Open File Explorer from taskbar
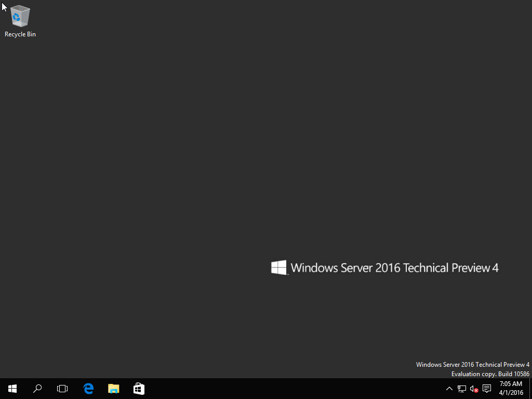Screen dimensions: 532x399 coord(113,388)
